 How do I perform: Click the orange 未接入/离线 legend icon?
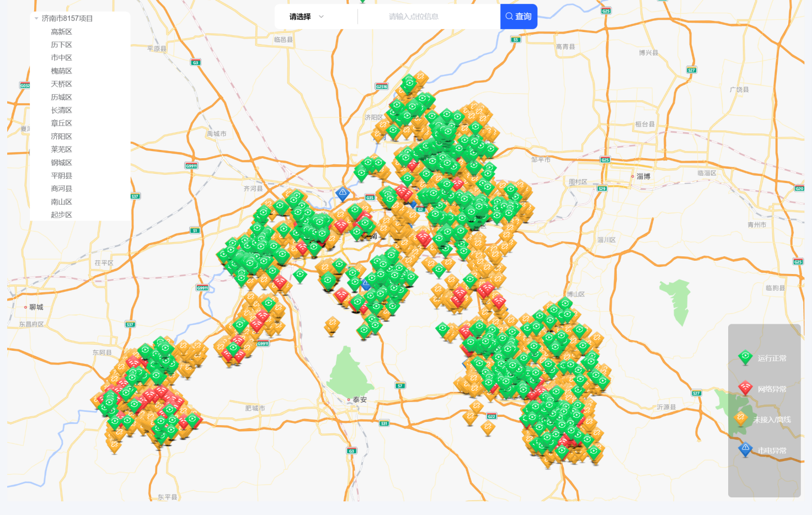point(741,419)
